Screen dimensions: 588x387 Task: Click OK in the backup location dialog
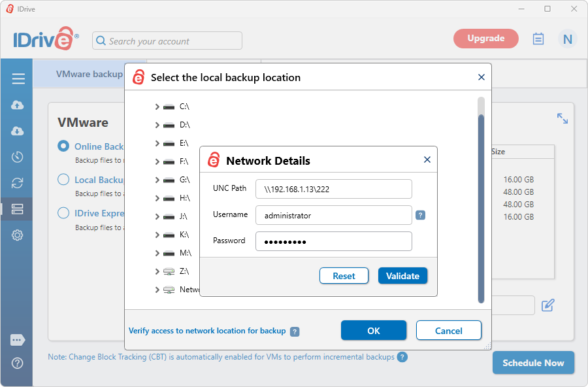click(374, 331)
